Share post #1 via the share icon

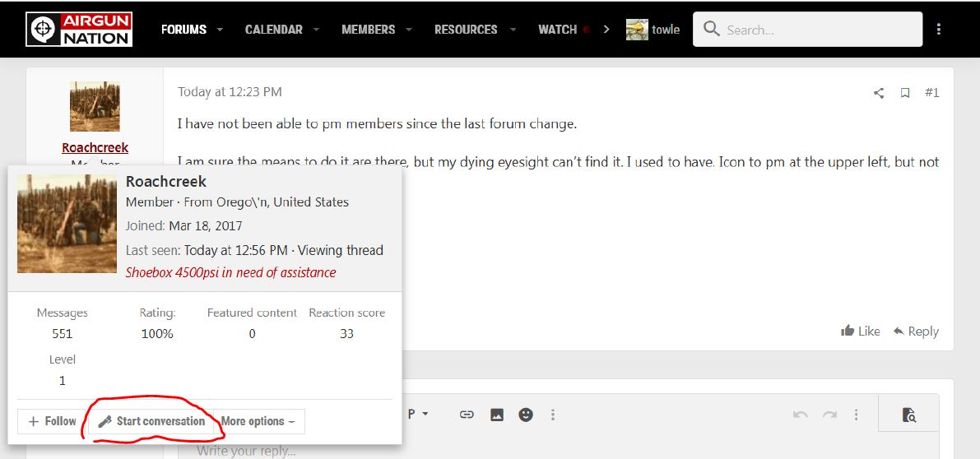[x=879, y=93]
